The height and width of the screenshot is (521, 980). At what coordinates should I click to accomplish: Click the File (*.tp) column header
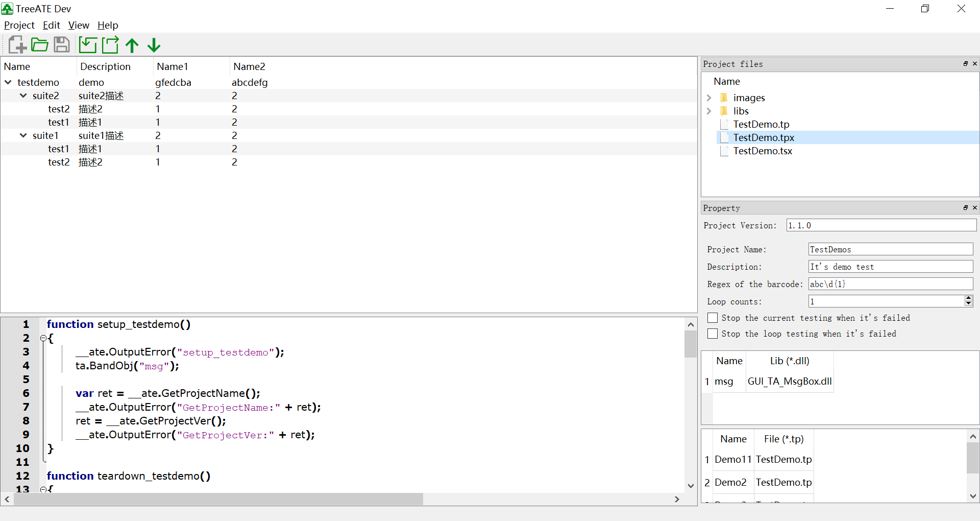783,439
